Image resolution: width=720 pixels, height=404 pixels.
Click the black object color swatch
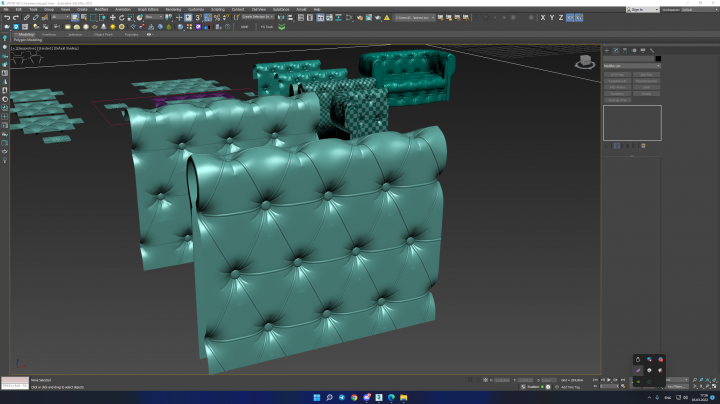(658, 58)
